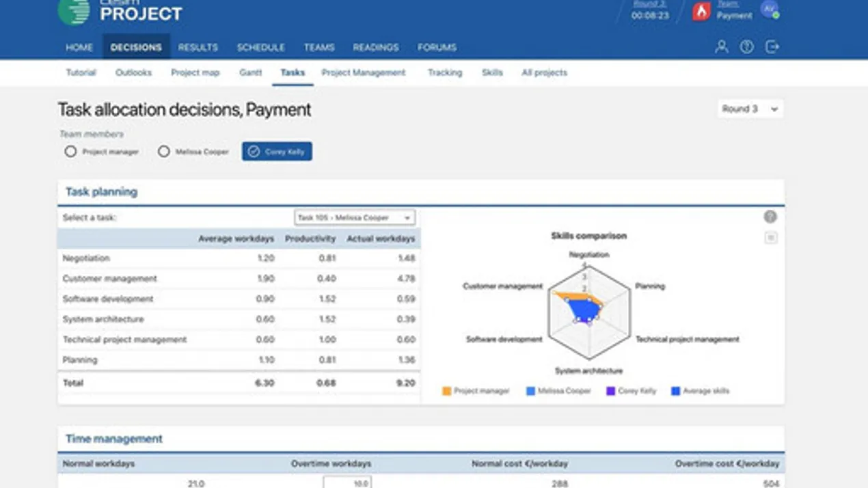868x488 pixels.
Task: Click the logout icon in header
Action: pyautogui.click(x=772, y=47)
